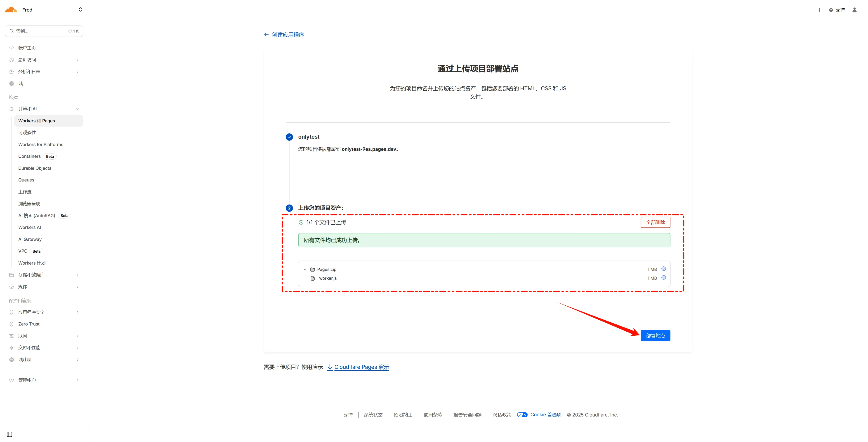Collapse the 计算和 AI section
Screen dimensions: 868x442
click(x=78, y=109)
